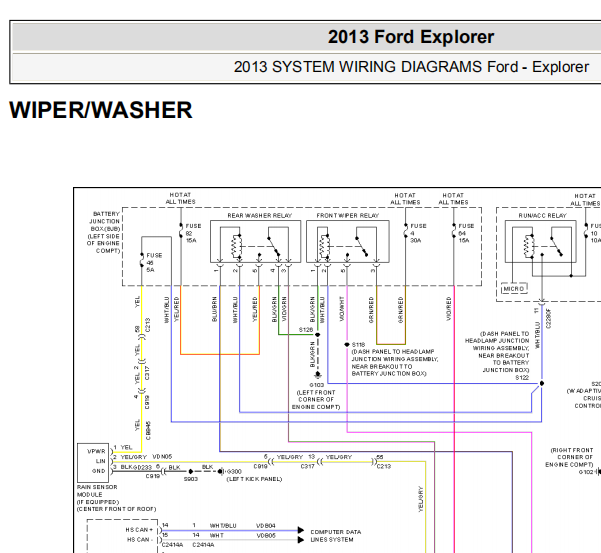Click the "S903" splice label

click(190, 479)
